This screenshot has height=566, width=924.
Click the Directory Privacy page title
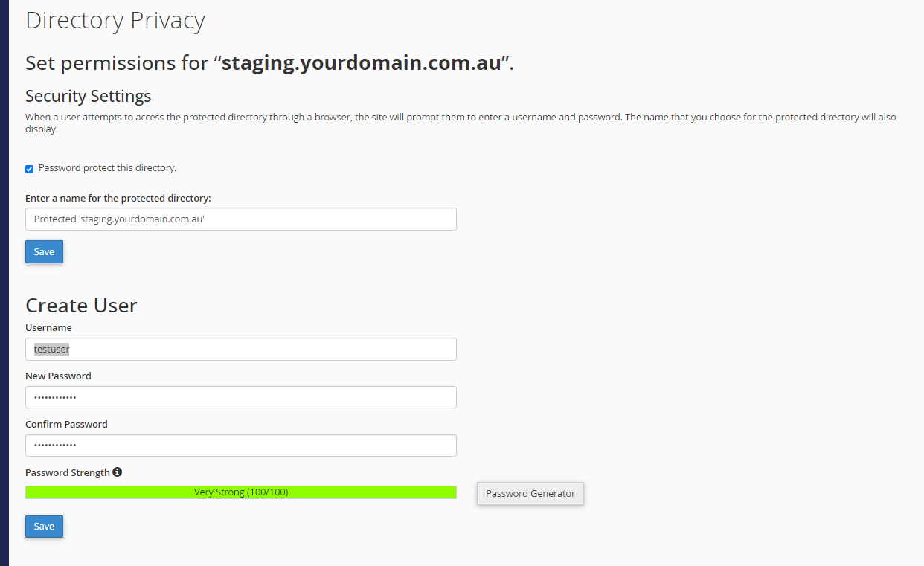point(115,21)
